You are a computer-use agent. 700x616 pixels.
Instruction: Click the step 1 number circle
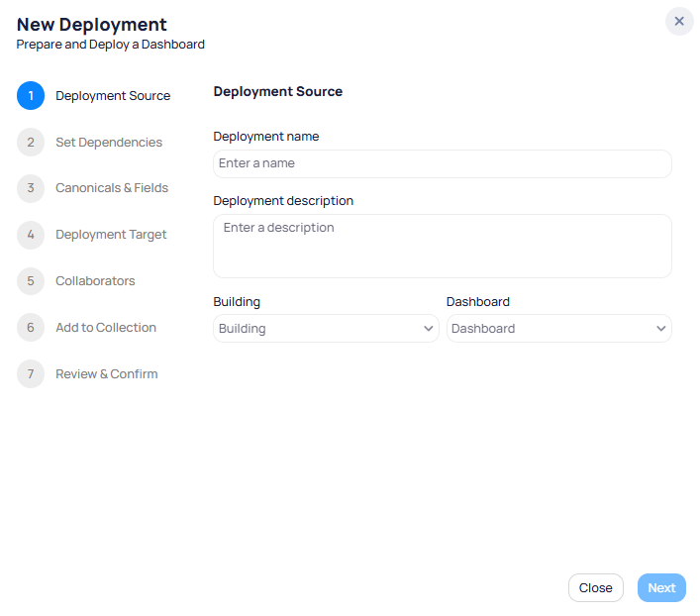pos(31,96)
